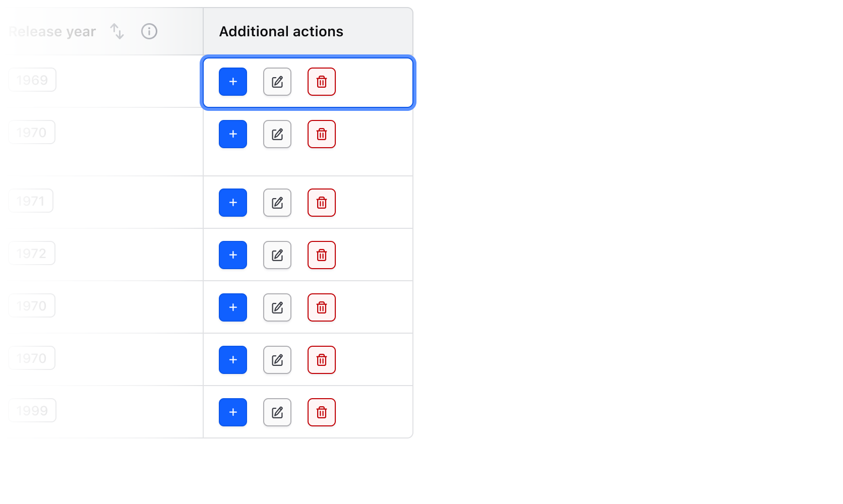Click the add button in the 1999 row
Screen dimensions: 843x504
(x=233, y=412)
